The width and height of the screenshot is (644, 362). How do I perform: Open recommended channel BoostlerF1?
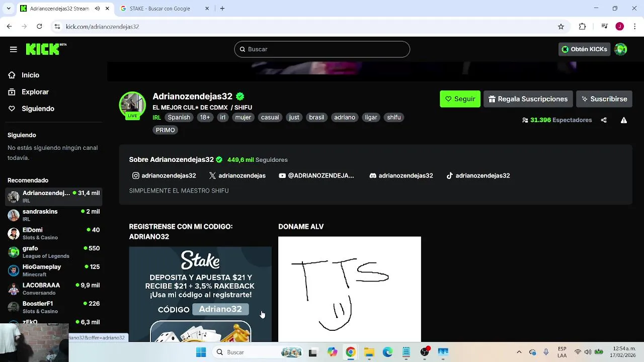(53, 307)
